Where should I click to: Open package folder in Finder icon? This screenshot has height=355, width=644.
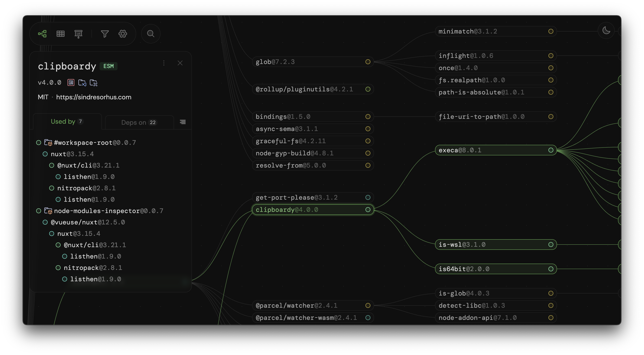94,82
